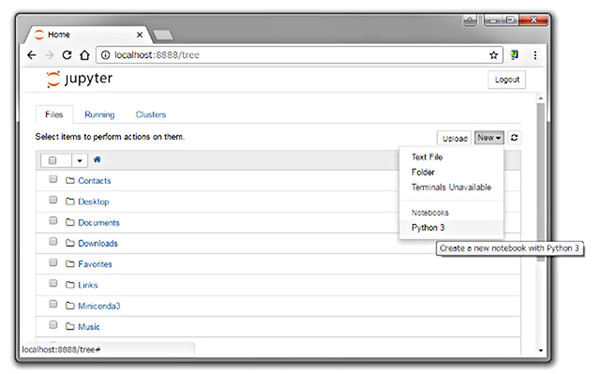Open the Miniconda3 folder link
600x374 pixels.
(99, 306)
